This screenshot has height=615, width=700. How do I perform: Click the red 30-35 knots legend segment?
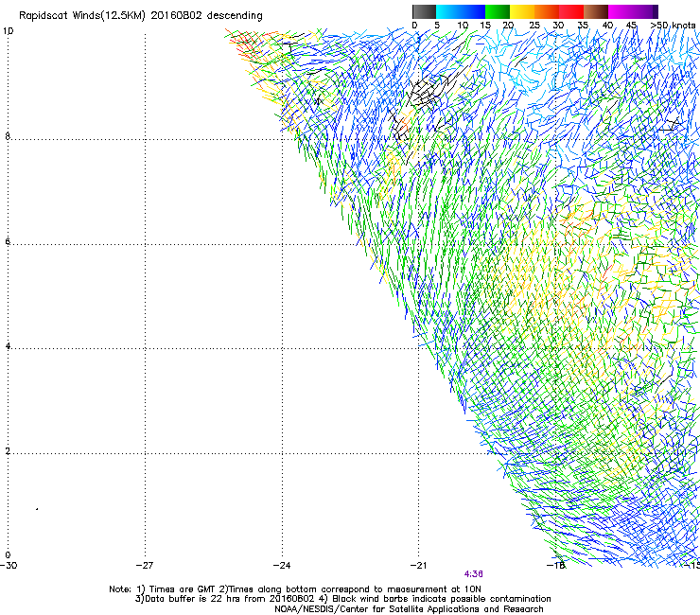[x=571, y=11]
